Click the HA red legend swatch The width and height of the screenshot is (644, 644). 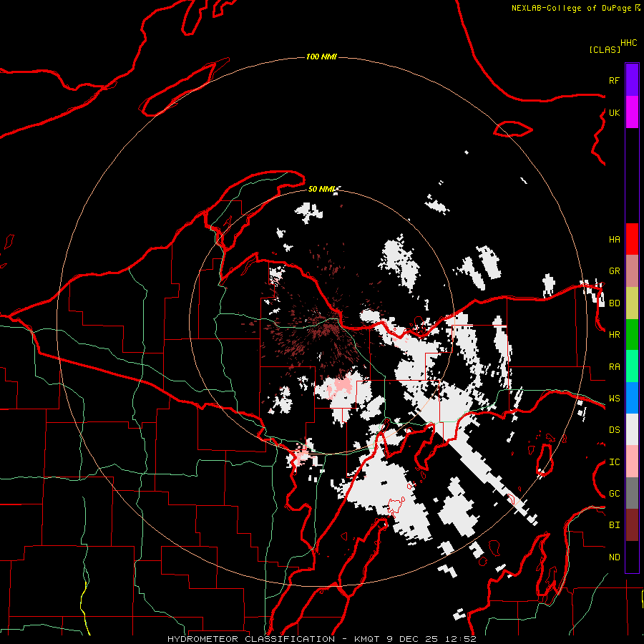(632, 239)
